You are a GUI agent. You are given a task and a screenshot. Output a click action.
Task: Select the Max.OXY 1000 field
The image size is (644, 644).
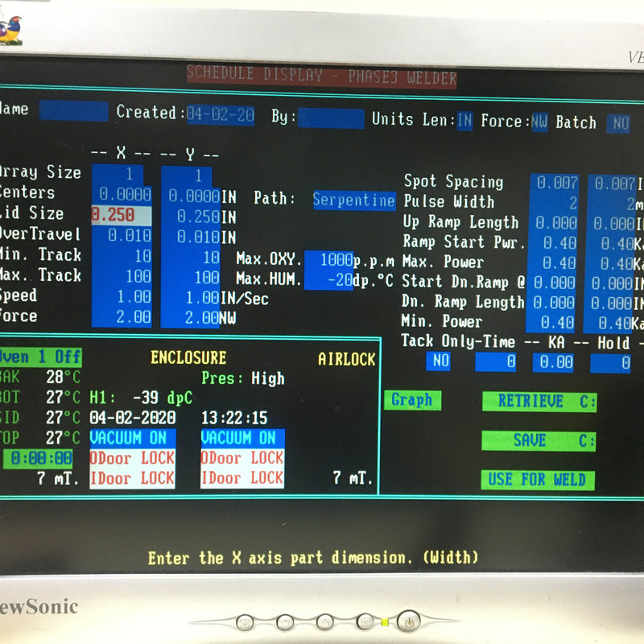[329, 260]
